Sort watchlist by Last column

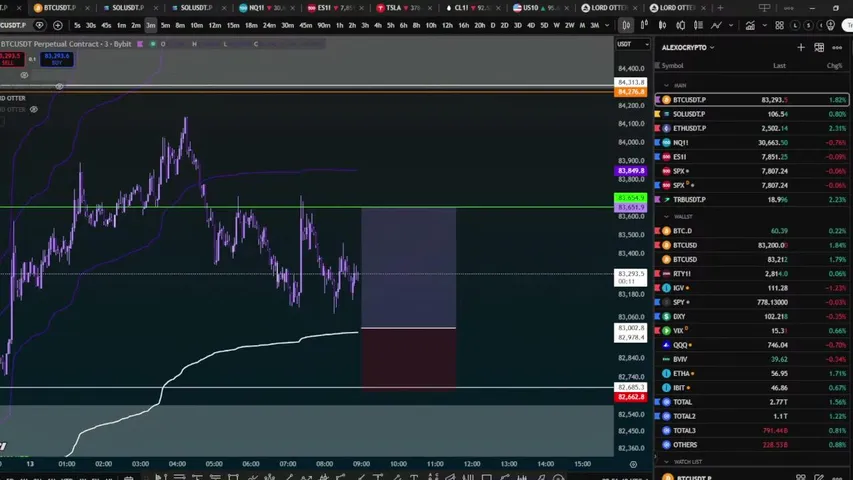click(780, 65)
